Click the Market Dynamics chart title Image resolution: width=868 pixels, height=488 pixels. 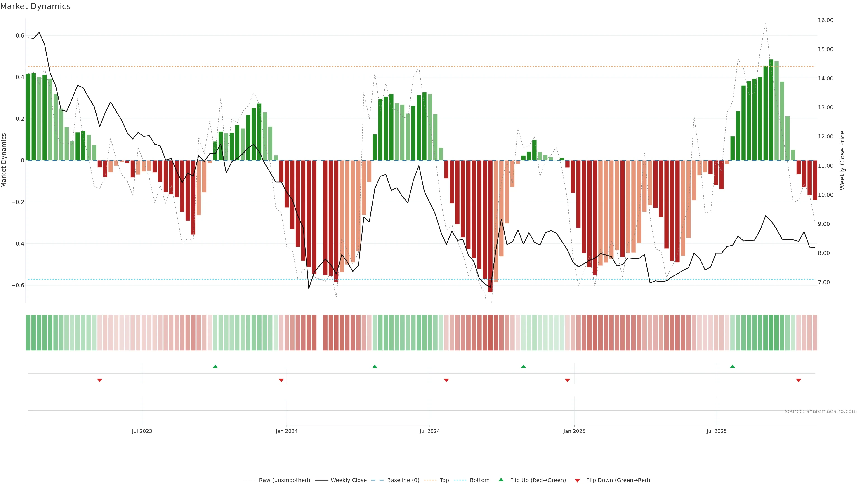click(35, 6)
